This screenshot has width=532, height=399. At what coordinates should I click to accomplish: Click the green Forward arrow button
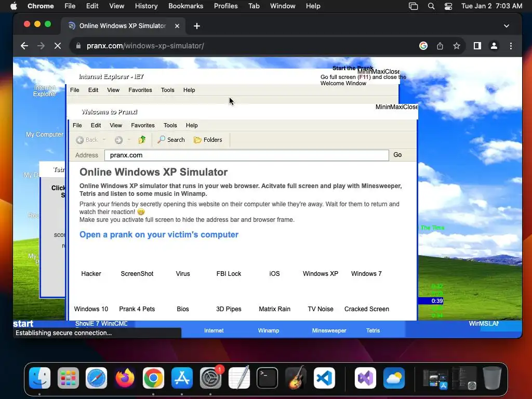point(118,140)
